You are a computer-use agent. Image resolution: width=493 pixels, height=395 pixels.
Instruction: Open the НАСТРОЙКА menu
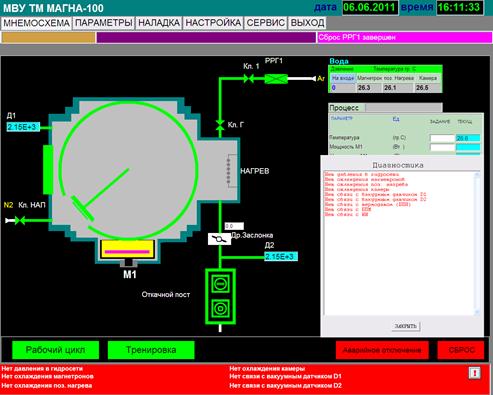click(213, 23)
